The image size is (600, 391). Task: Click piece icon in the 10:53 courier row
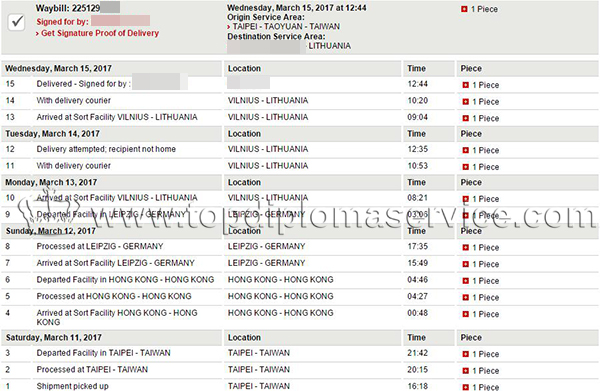click(465, 167)
